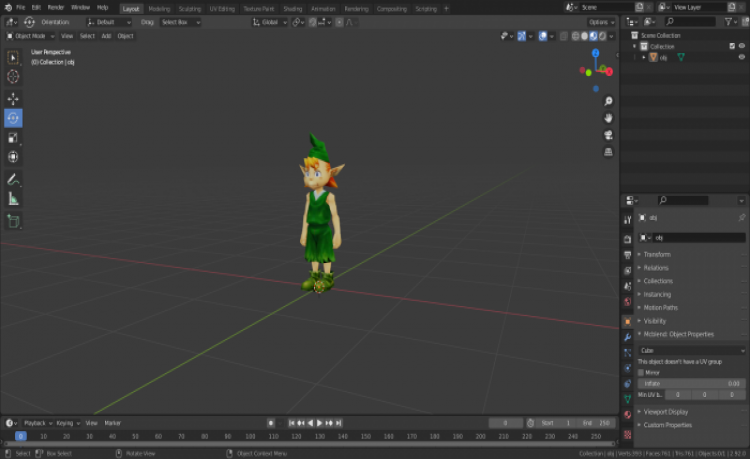Screen dimensions: 750x459
Task: Hide Collection using its eye icon
Action: [x=741, y=46]
